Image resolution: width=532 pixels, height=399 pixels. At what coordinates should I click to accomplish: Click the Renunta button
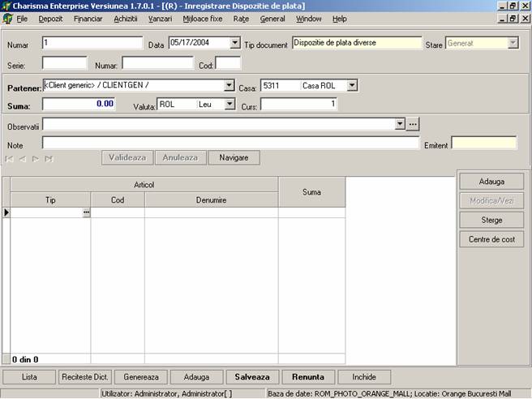pyautogui.click(x=308, y=377)
